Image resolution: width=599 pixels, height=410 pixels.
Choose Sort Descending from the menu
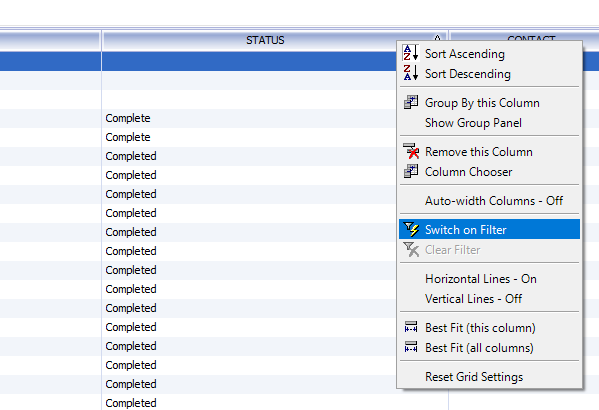(489, 73)
